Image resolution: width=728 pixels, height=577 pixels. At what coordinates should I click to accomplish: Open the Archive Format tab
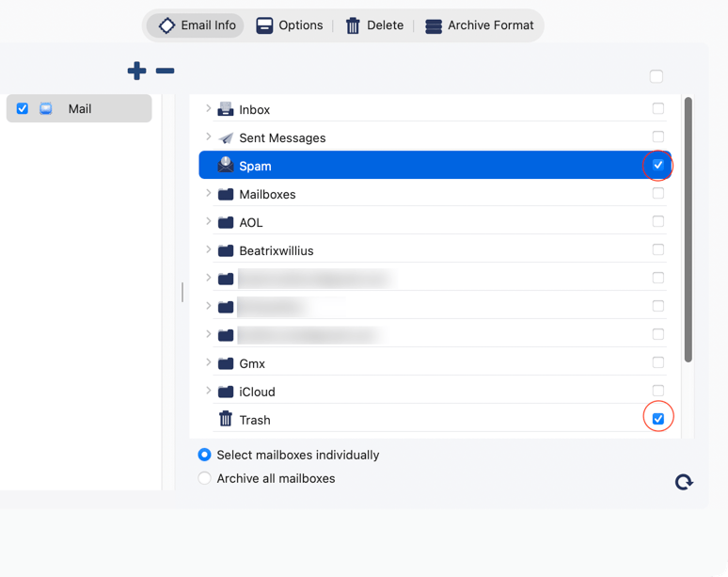coord(480,25)
